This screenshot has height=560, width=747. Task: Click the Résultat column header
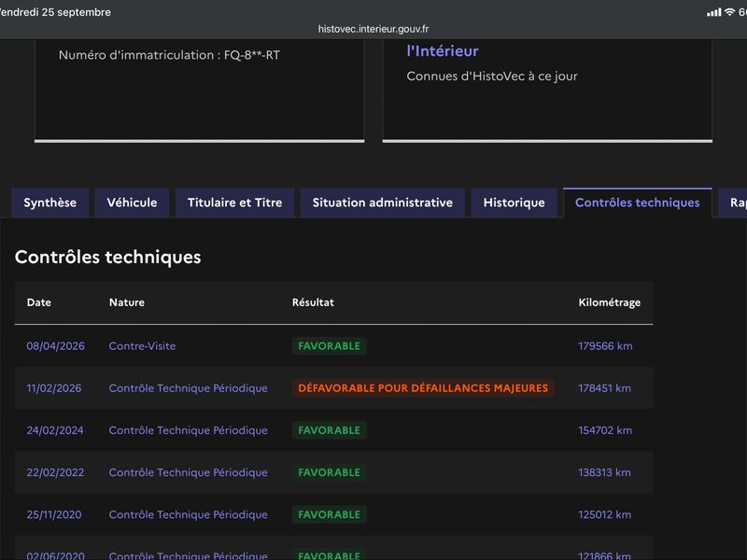point(313,302)
